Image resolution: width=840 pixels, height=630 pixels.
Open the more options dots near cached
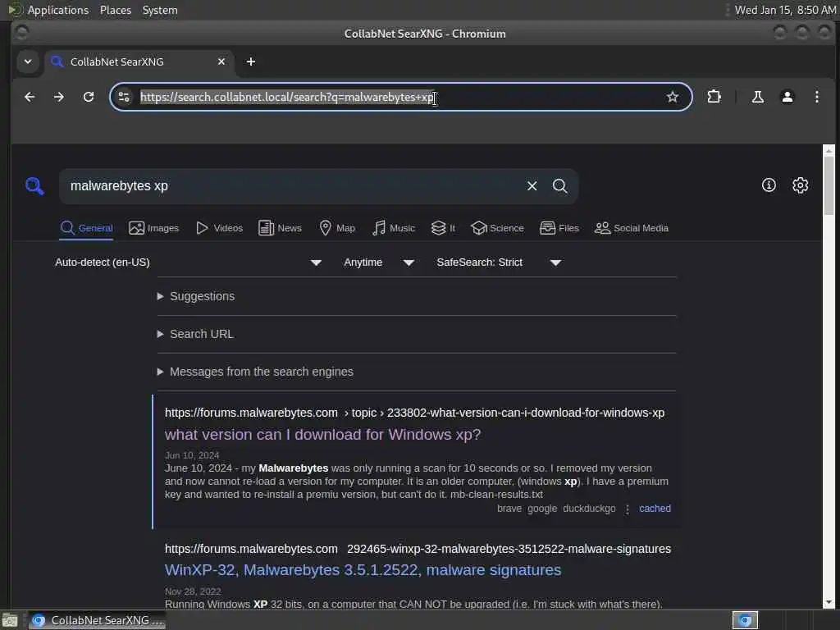click(x=628, y=509)
